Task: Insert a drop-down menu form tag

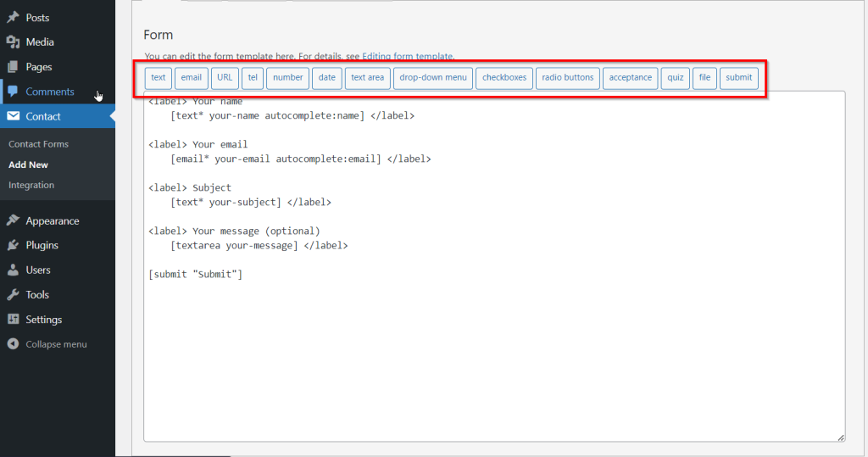Action: pos(433,78)
